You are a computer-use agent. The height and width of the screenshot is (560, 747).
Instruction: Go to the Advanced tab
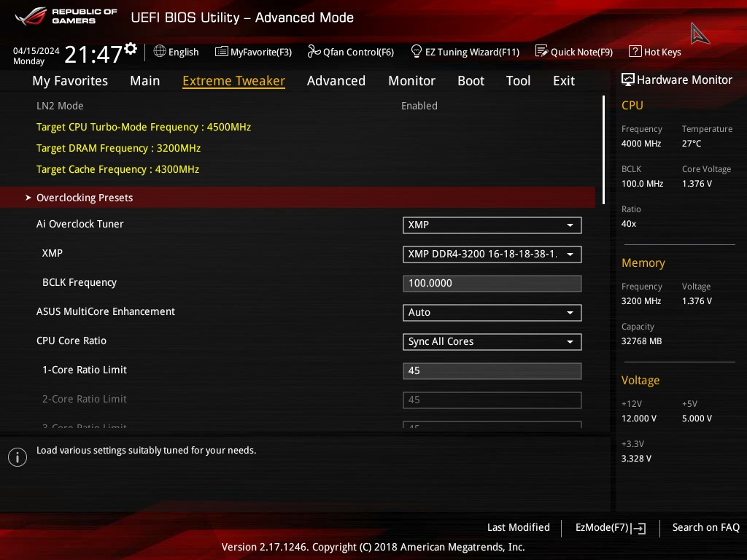[x=336, y=81]
